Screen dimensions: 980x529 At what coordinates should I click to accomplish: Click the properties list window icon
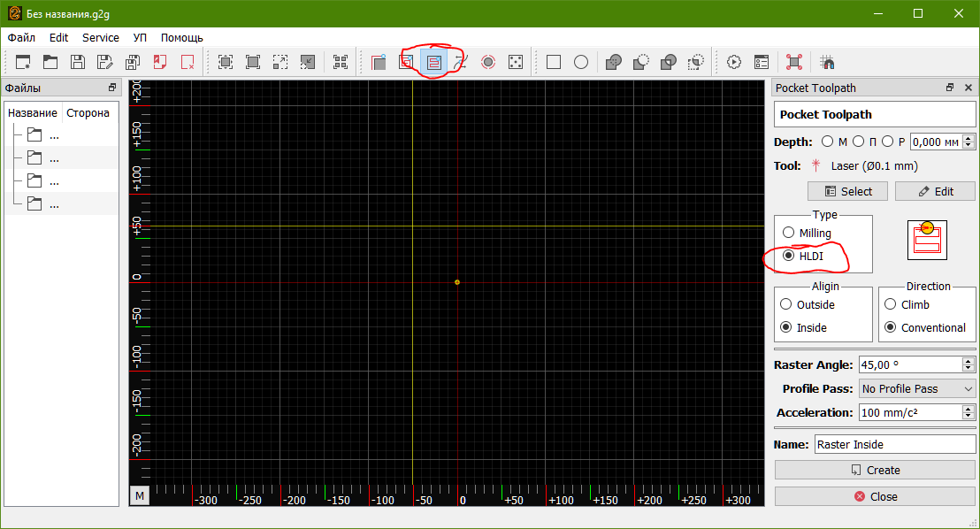762,62
